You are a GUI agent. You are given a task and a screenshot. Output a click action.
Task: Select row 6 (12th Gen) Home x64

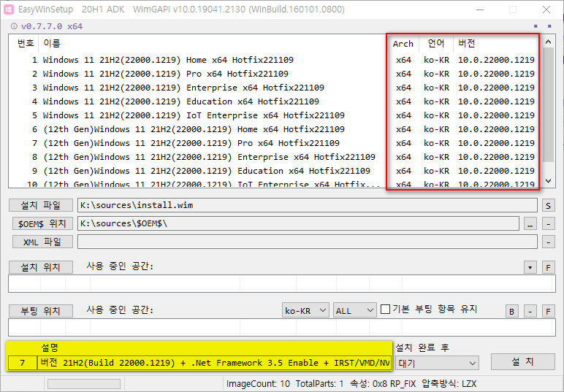pyautogui.click(x=275, y=129)
